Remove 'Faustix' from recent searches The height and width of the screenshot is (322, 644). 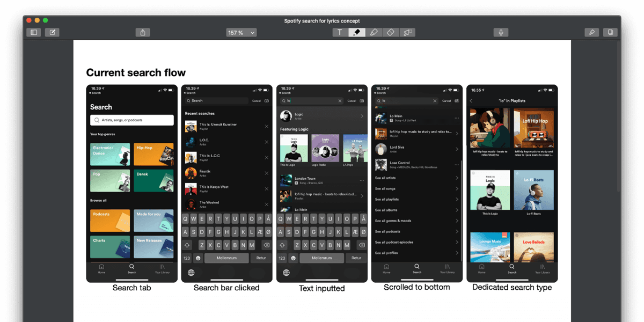[267, 173]
